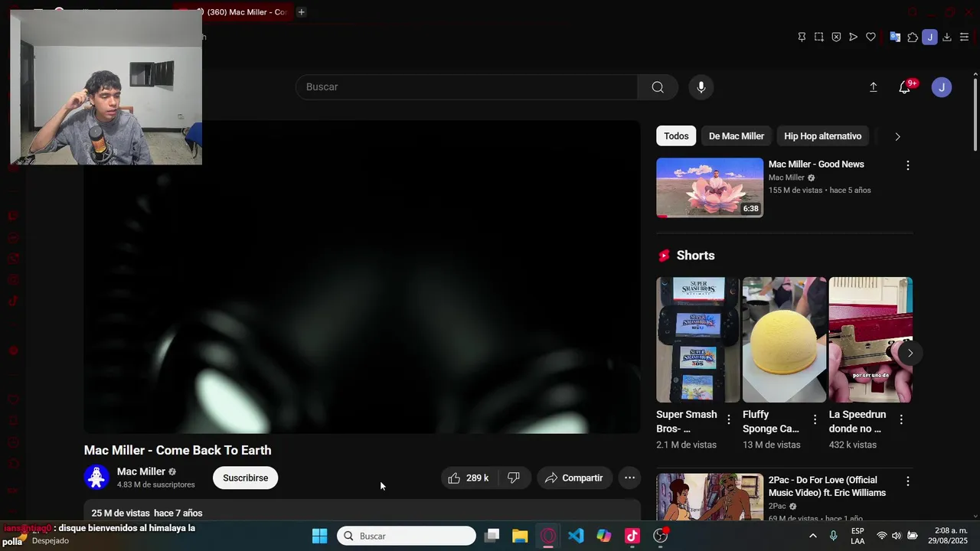
Task: Open the ESP LAA language switcher
Action: click(857, 536)
